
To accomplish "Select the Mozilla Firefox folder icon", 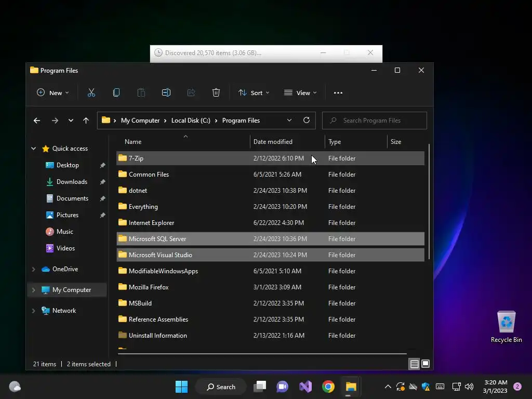I will coord(123,287).
